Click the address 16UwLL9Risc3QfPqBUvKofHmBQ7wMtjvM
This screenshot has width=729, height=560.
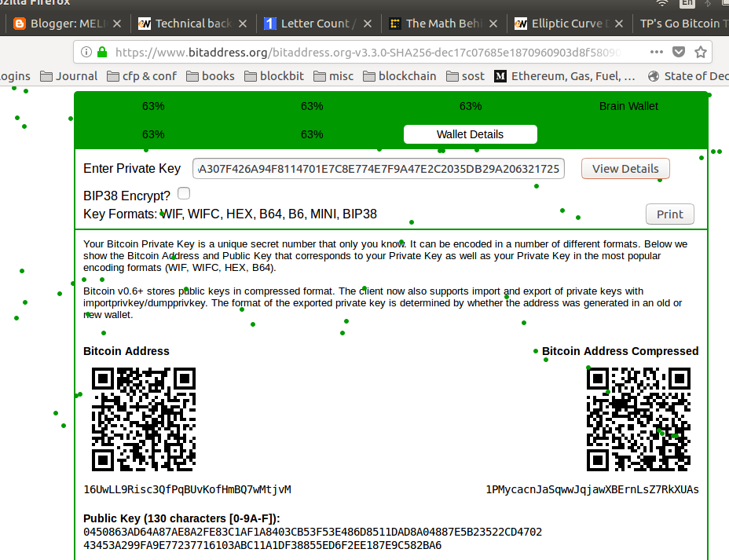187,489
